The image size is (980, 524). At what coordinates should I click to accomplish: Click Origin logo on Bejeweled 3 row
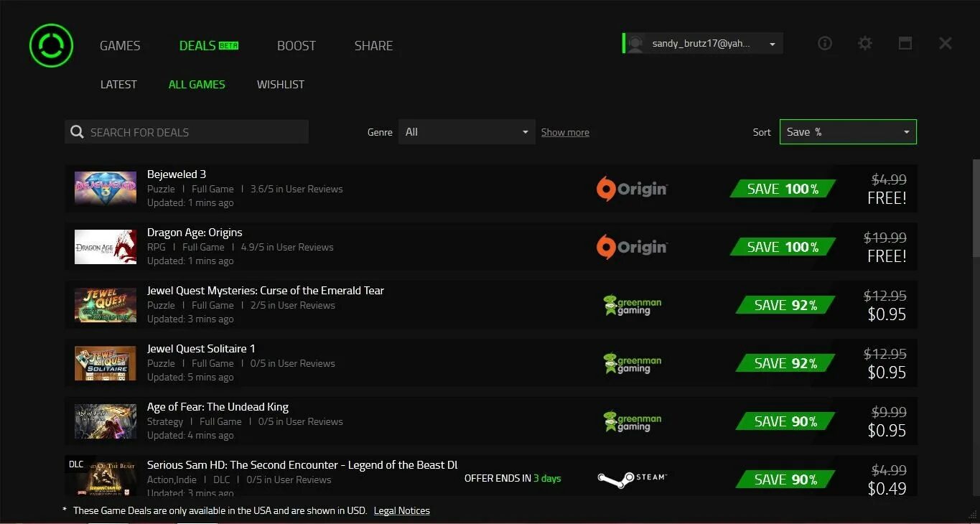(x=632, y=189)
